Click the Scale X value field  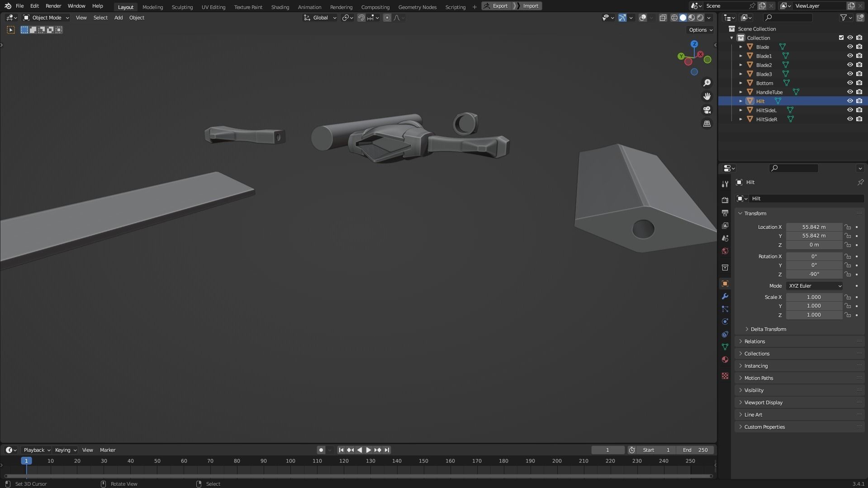click(x=814, y=297)
